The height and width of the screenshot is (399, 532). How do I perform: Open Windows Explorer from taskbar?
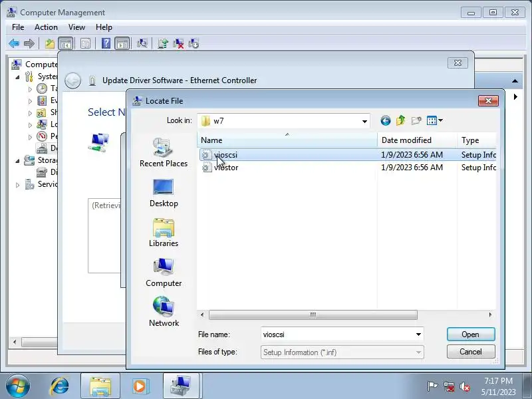click(100, 386)
